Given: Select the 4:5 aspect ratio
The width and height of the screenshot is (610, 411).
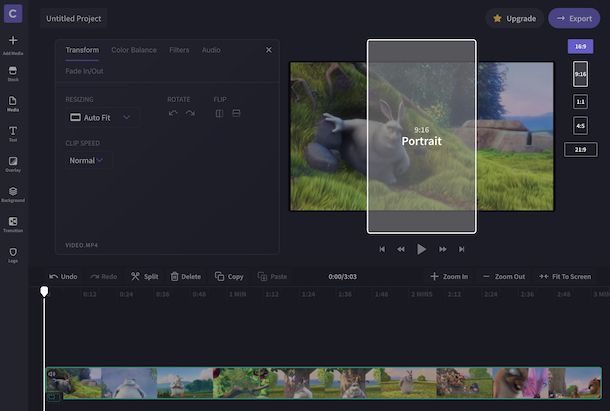Looking at the screenshot, I should [580, 126].
